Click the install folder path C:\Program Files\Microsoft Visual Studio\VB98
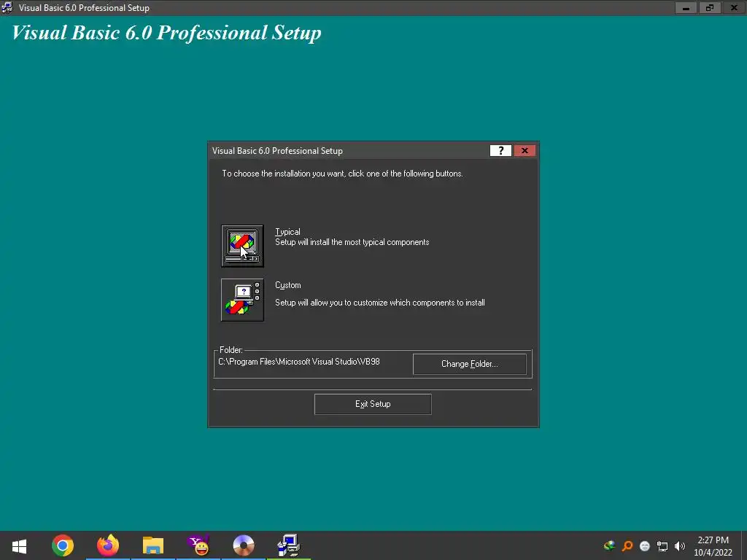747x560 pixels. (x=298, y=362)
